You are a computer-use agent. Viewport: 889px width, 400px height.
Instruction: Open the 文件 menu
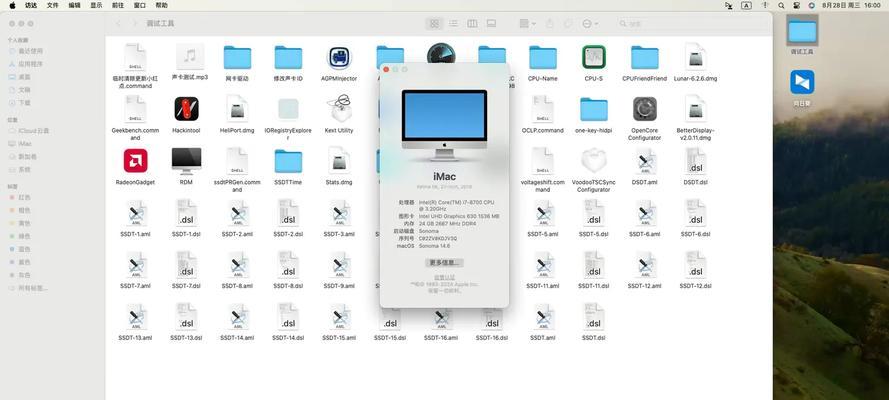[x=52, y=5]
